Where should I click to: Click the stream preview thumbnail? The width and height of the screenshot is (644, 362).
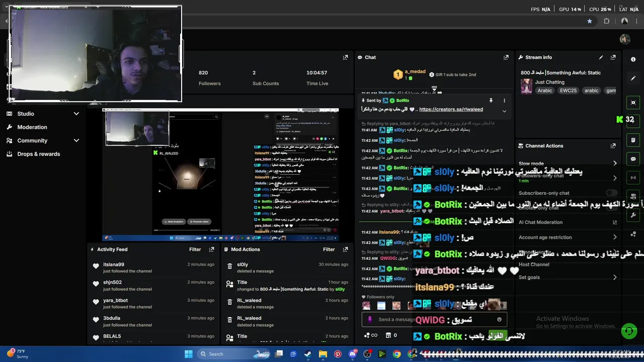pos(220,174)
